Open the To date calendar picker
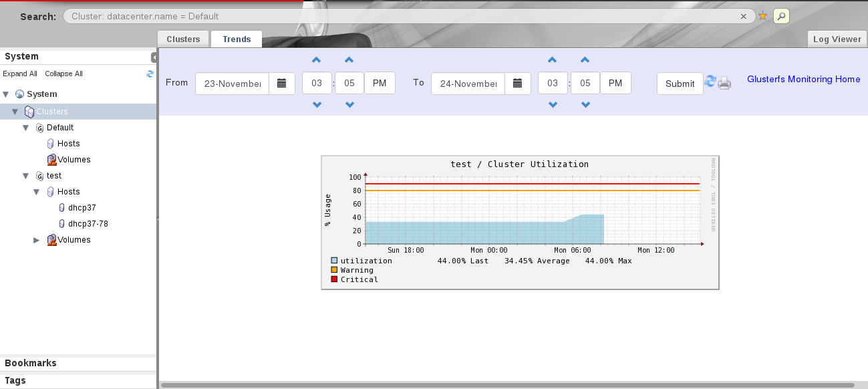Screen dimensions: 868x389 pyautogui.click(x=517, y=84)
